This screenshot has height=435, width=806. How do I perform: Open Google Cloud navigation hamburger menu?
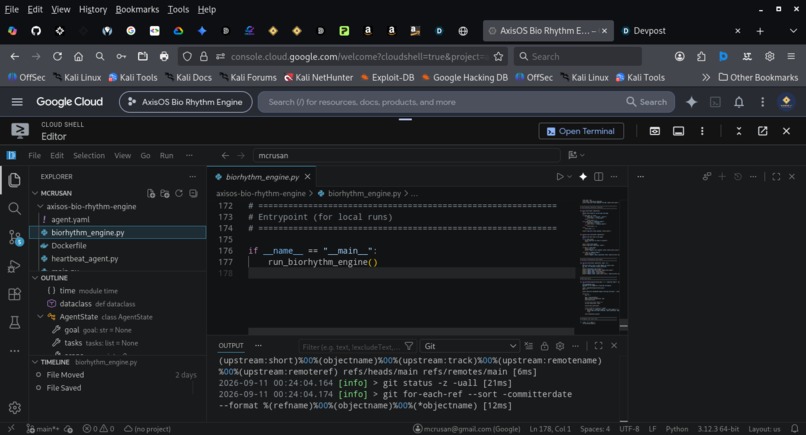click(17, 102)
